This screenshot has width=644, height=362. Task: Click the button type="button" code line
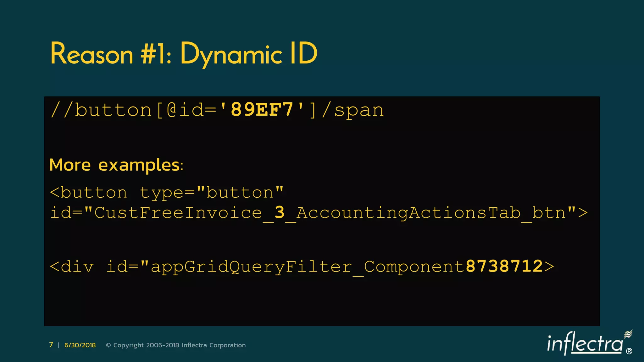(x=167, y=193)
